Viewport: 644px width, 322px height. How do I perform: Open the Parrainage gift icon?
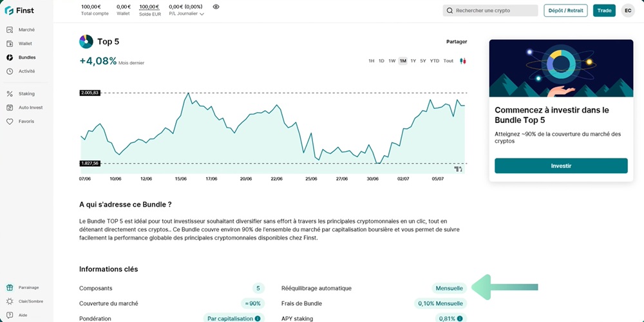point(10,287)
